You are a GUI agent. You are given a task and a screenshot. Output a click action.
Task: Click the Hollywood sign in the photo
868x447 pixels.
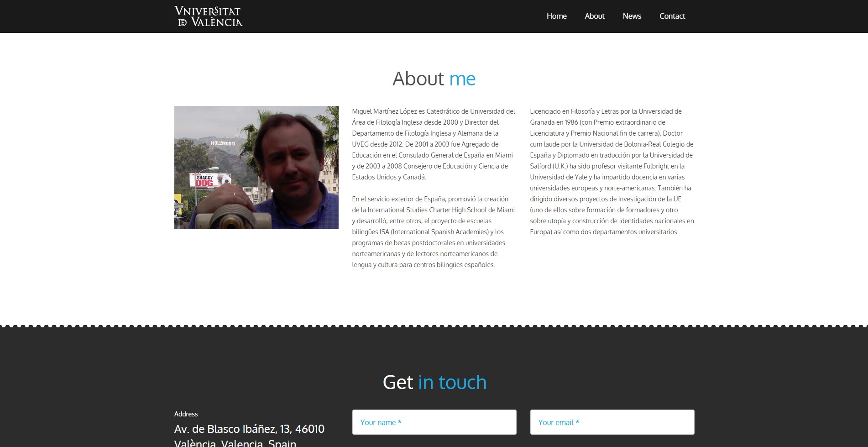(223, 143)
